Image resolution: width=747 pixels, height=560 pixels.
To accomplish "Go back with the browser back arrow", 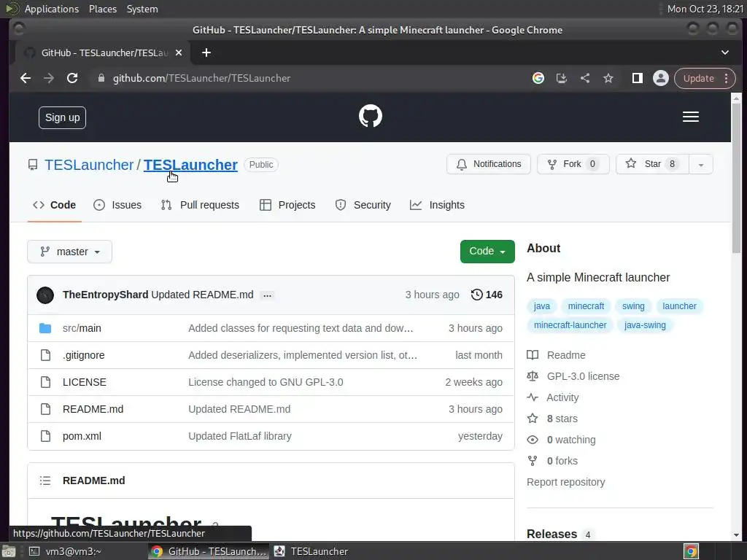I will coord(26,78).
